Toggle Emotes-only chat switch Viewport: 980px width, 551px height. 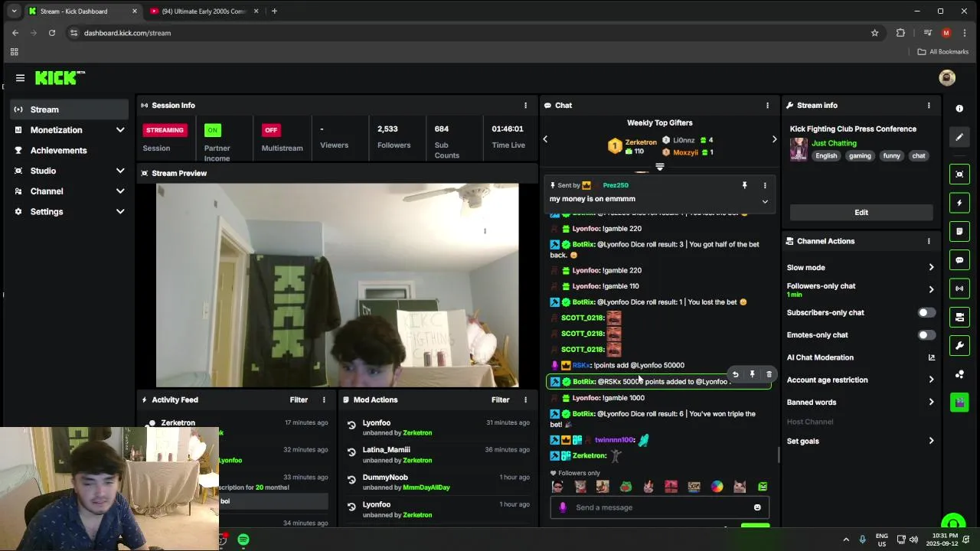click(x=926, y=334)
